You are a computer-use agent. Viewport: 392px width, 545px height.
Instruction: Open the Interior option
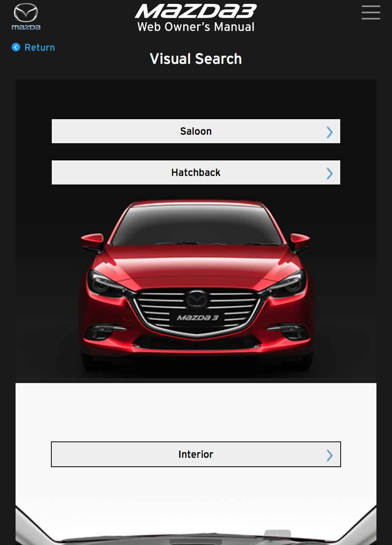[x=196, y=454]
